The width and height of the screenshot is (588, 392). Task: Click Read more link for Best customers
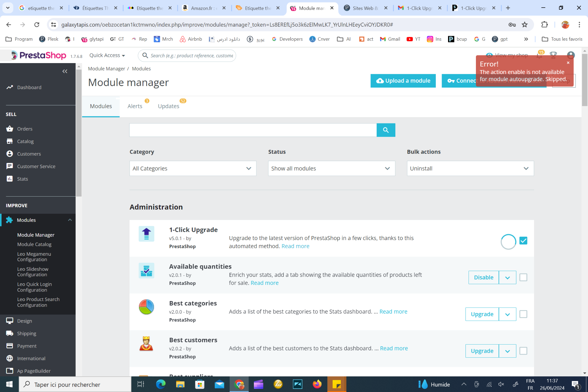coord(394,348)
